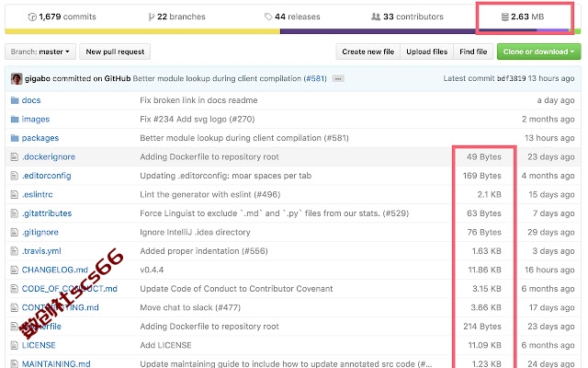The width and height of the screenshot is (588, 368).
Task: Click Create new file button
Action: pos(367,52)
